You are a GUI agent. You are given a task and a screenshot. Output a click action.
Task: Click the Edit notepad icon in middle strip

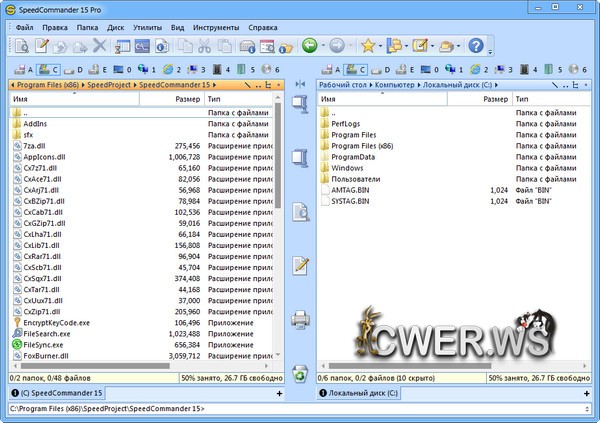300,266
